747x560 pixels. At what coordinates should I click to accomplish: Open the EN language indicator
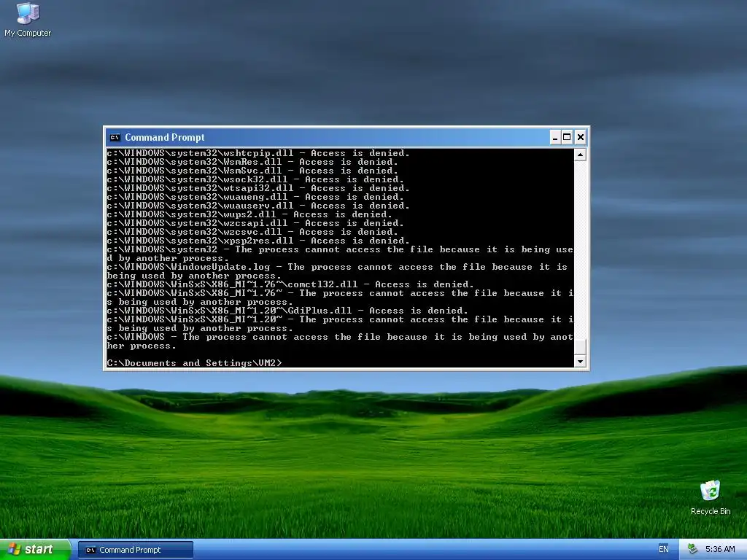point(664,549)
